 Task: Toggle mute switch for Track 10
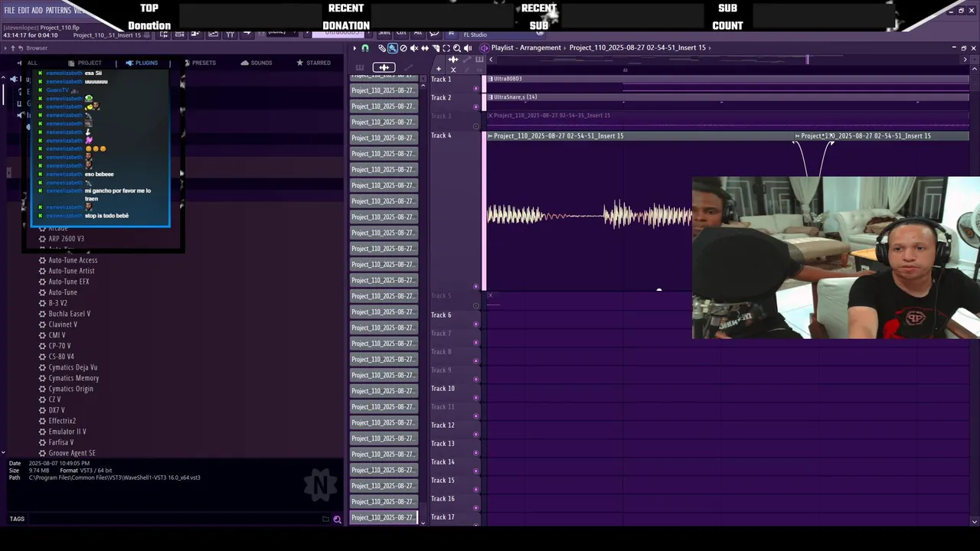pyautogui.click(x=475, y=396)
